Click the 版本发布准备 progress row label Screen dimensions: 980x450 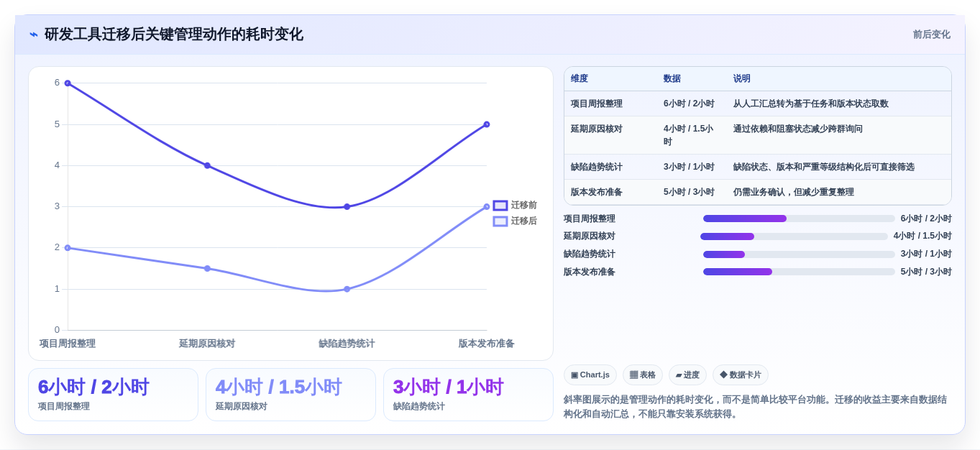[590, 272]
